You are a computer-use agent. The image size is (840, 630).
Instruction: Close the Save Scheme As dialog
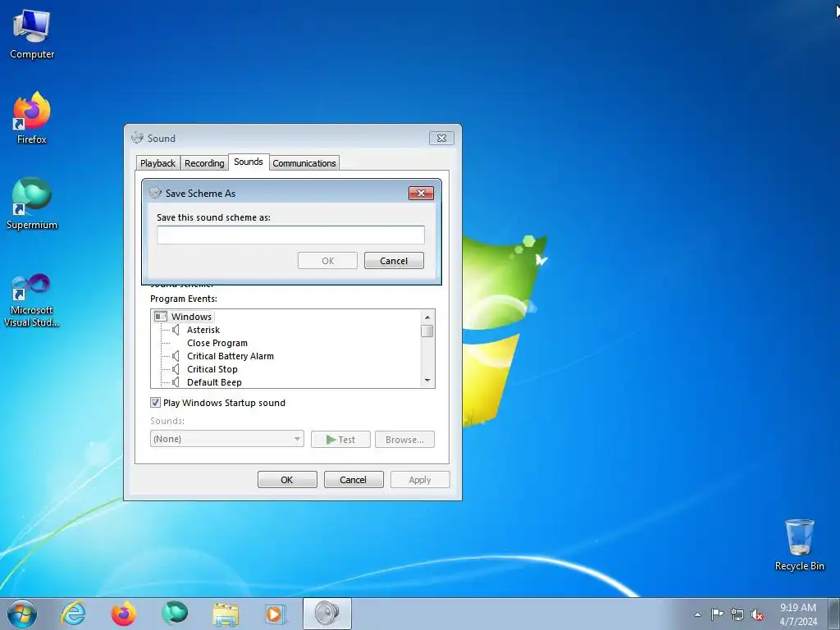(x=421, y=194)
